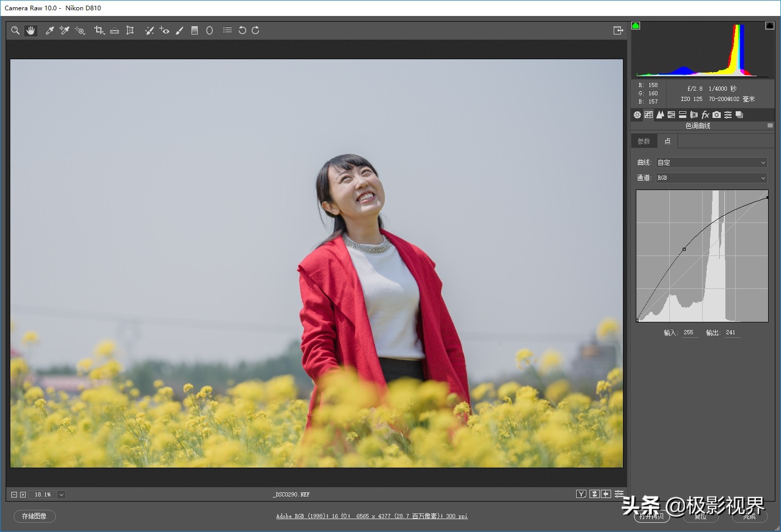Choose the Red Eye Removal tool
The height and width of the screenshot is (532, 781).
(164, 30)
